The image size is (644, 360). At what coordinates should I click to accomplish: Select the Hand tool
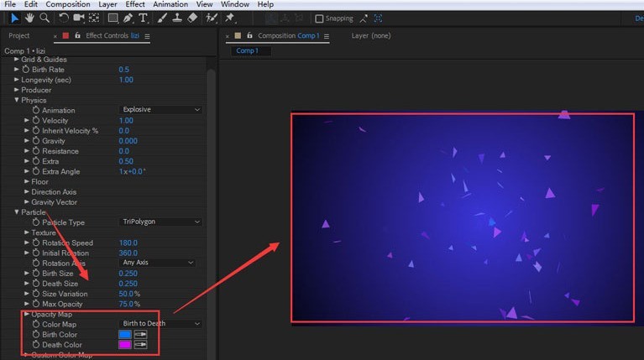tap(29, 18)
